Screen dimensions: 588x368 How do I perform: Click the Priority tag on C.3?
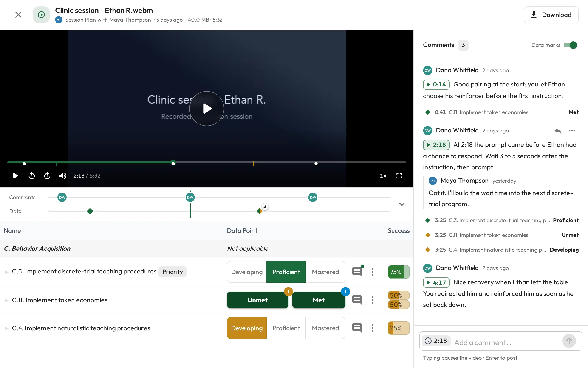172,272
